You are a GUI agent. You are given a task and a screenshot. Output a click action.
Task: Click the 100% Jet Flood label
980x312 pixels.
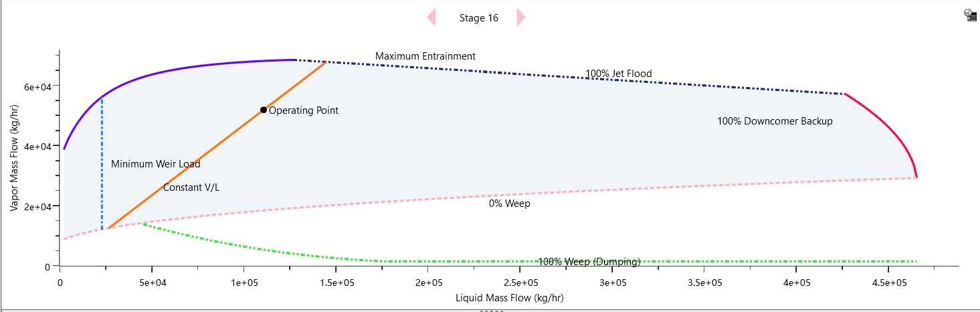coord(618,74)
